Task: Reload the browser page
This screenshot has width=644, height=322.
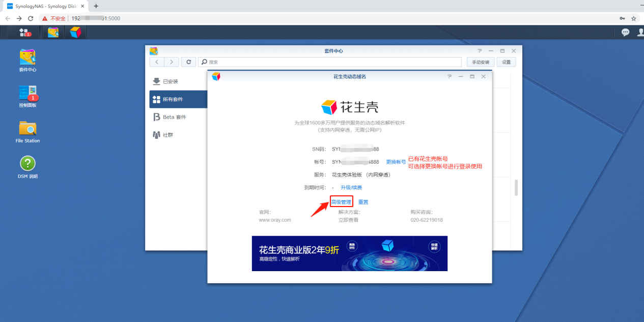Action: click(x=31, y=18)
